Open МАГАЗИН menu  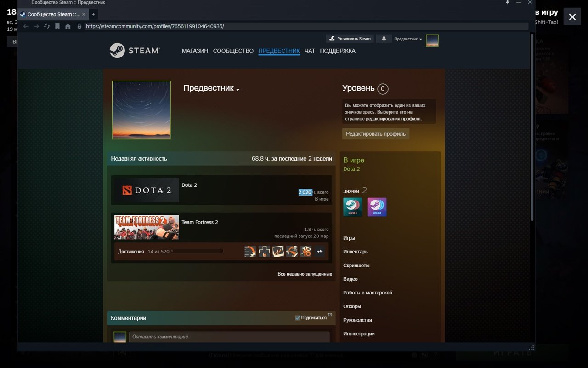coord(195,51)
